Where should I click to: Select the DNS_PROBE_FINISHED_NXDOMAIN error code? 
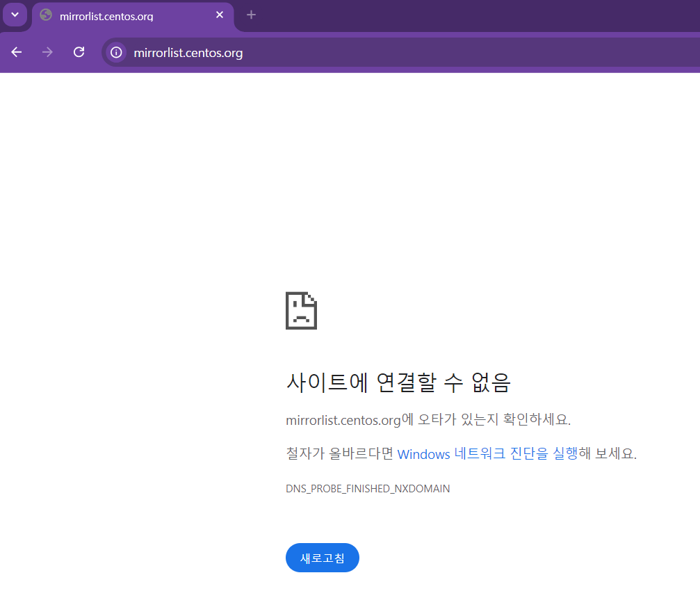(x=368, y=489)
